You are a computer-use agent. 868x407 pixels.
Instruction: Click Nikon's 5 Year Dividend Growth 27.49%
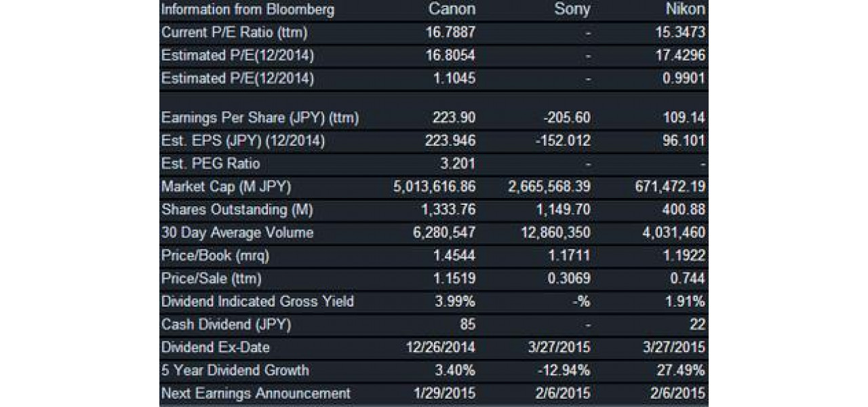pyautogui.click(x=683, y=370)
